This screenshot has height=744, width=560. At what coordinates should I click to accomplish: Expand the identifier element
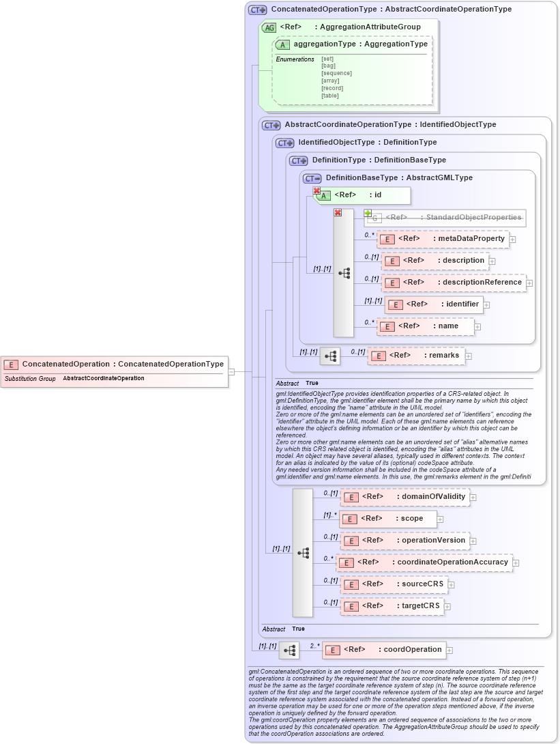click(x=486, y=305)
